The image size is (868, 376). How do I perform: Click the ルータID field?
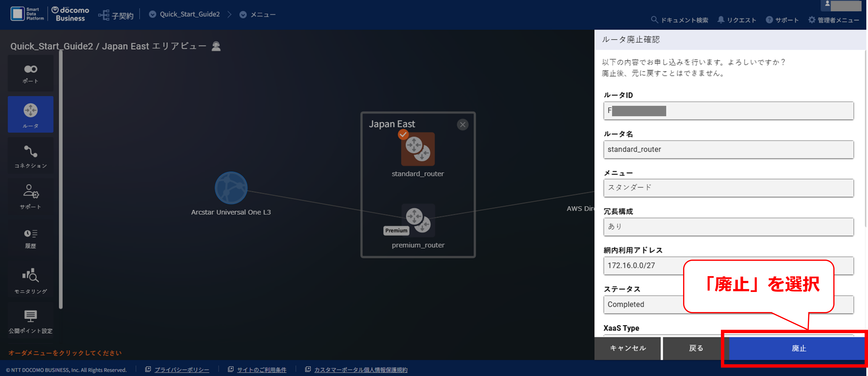coord(729,111)
